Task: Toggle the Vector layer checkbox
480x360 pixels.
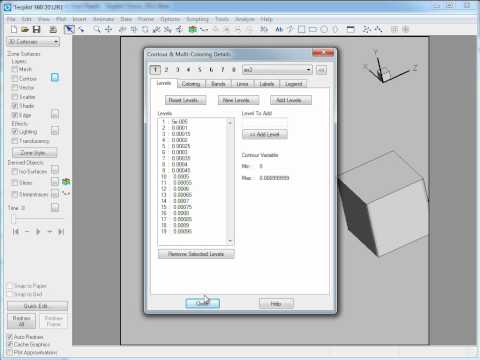Action: [x=14, y=87]
